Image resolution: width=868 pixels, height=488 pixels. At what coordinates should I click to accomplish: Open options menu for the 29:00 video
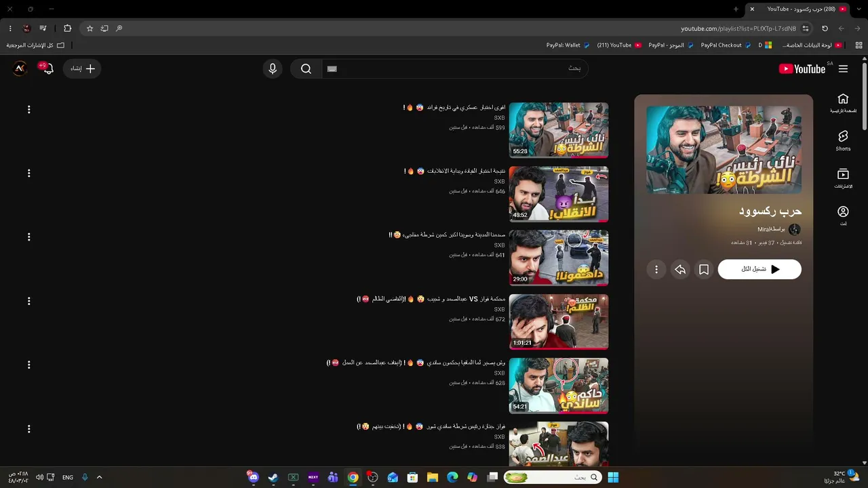point(28,237)
